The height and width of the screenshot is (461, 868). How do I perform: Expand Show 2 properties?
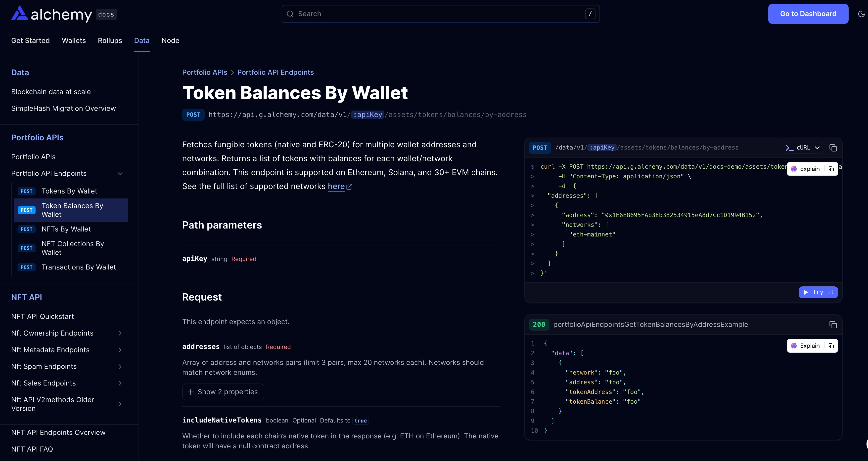click(x=223, y=392)
